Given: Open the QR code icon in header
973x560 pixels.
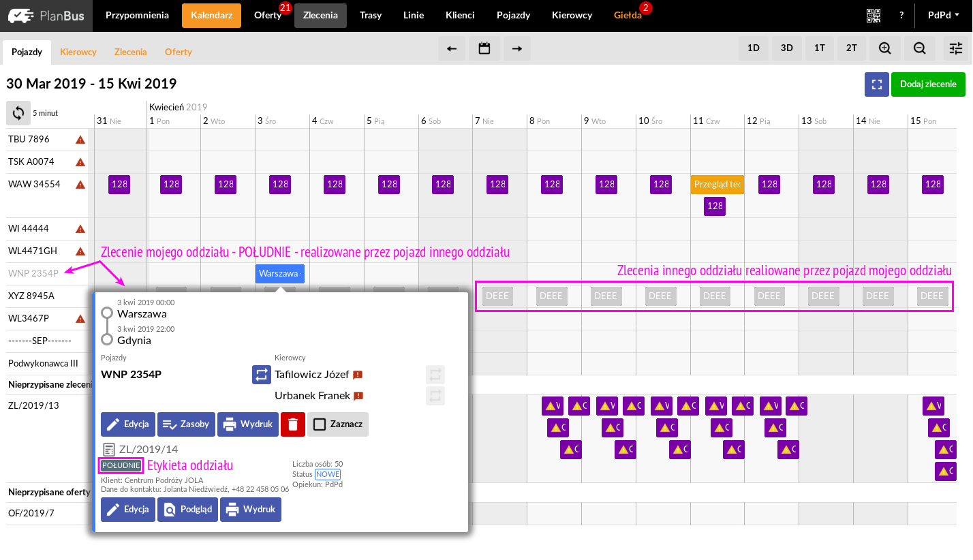Looking at the screenshot, I should pos(874,15).
